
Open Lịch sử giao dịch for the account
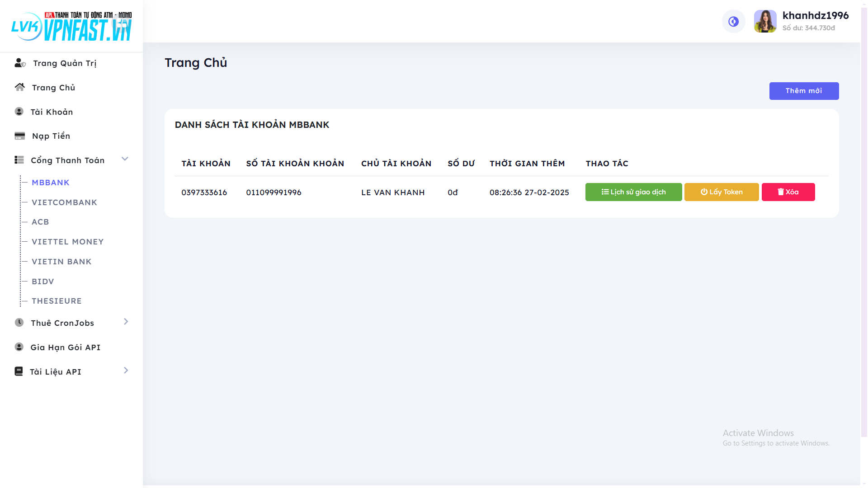(x=633, y=192)
